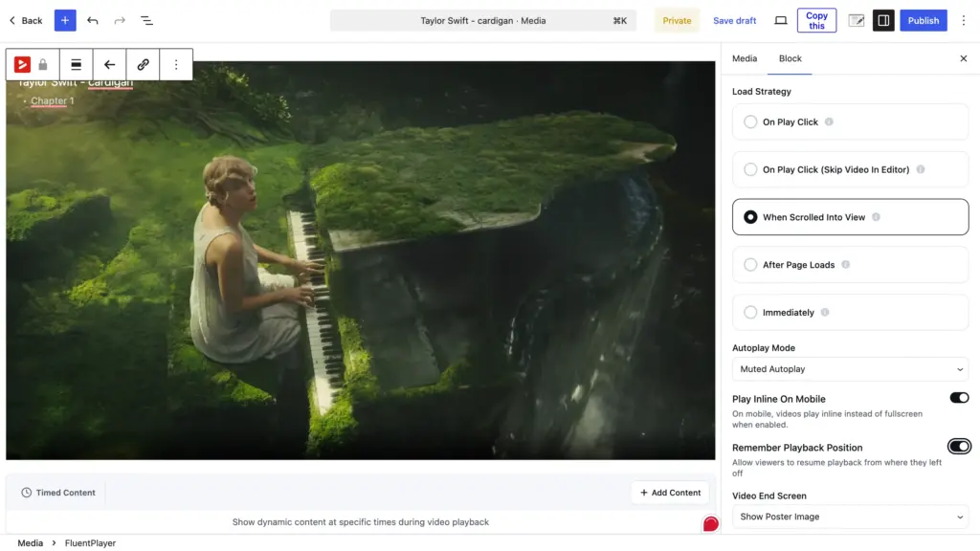Click the left arrow toolbar icon
Viewport: 980px width, 551px height.
coord(109,64)
